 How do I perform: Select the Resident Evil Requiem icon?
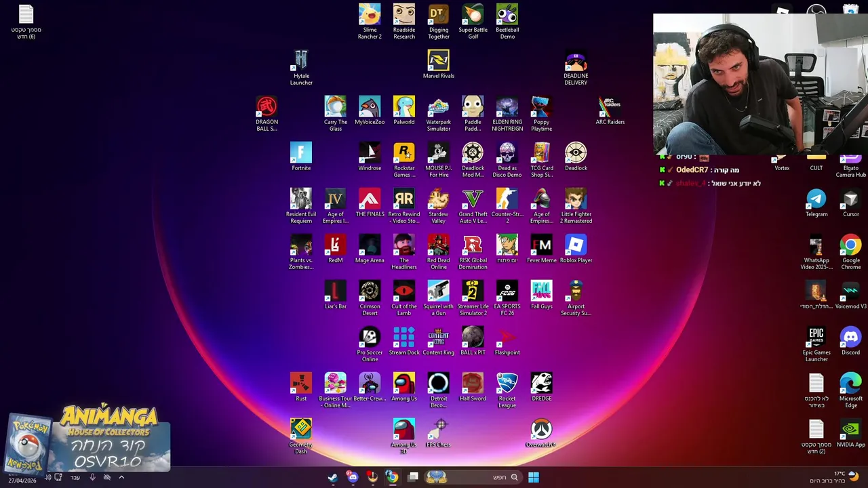[x=301, y=206]
